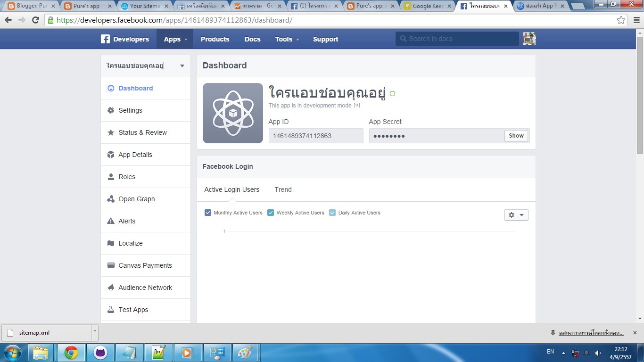The width and height of the screenshot is (644, 362).
Task: Uncheck Daily Active Users checkbox
Action: tap(332, 213)
